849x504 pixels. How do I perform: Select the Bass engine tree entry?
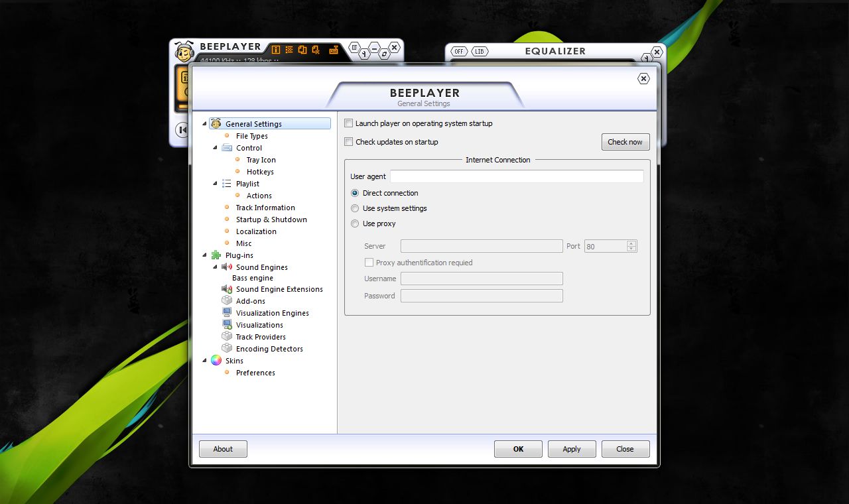click(x=253, y=278)
